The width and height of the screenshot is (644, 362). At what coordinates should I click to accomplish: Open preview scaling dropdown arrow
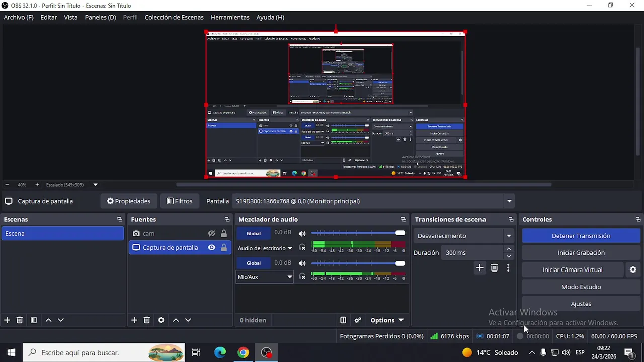tap(95, 185)
